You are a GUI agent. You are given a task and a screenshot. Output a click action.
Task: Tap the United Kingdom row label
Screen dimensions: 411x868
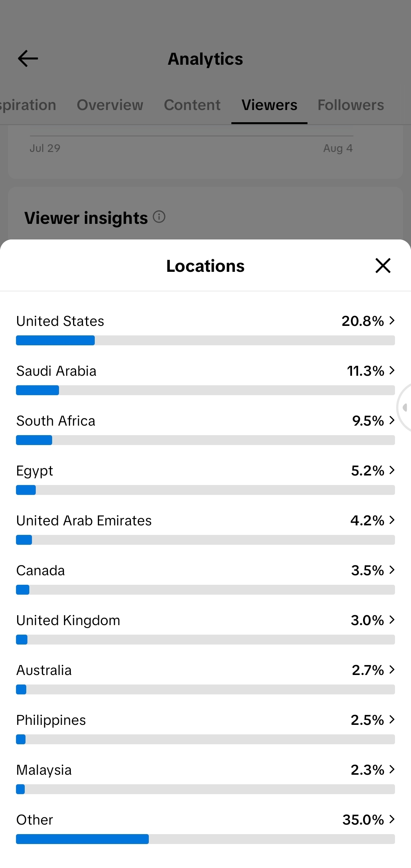(68, 621)
